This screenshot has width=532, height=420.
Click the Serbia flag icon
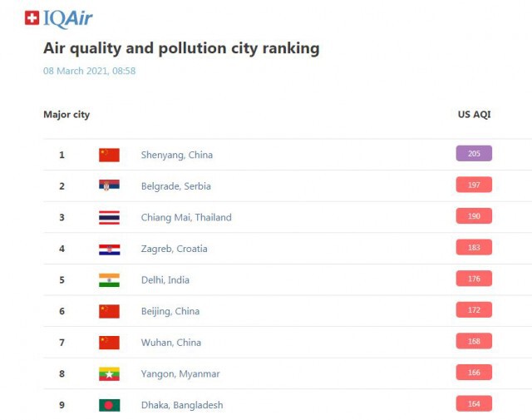point(109,185)
